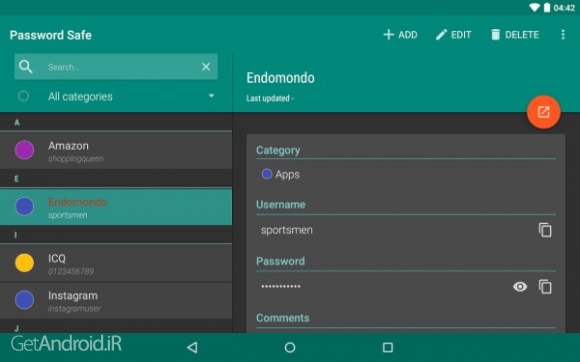This screenshot has height=362, width=580.
Task: Show the password with eye icon
Action: point(520,287)
